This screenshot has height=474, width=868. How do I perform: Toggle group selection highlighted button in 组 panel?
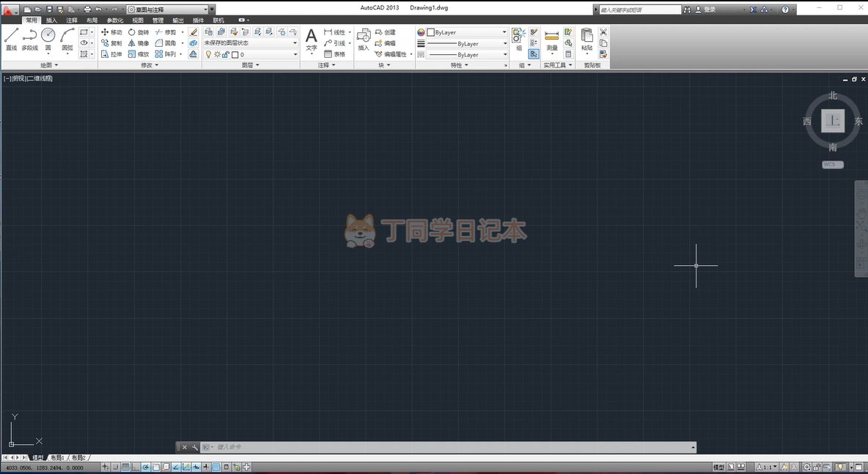point(534,54)
